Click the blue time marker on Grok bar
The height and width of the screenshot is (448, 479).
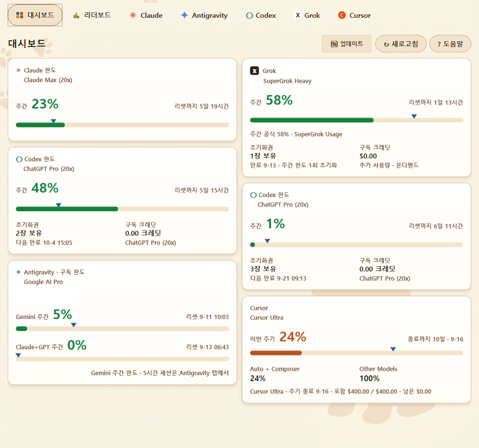point(414,117)
